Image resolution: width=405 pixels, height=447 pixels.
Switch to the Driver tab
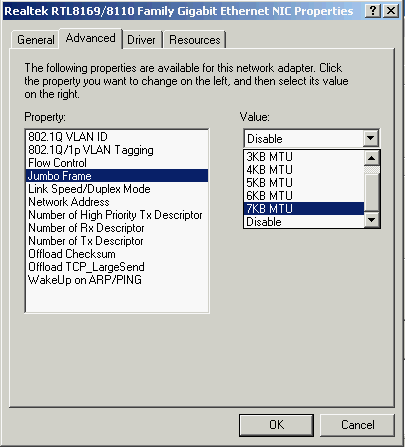[x=141, y=40]
